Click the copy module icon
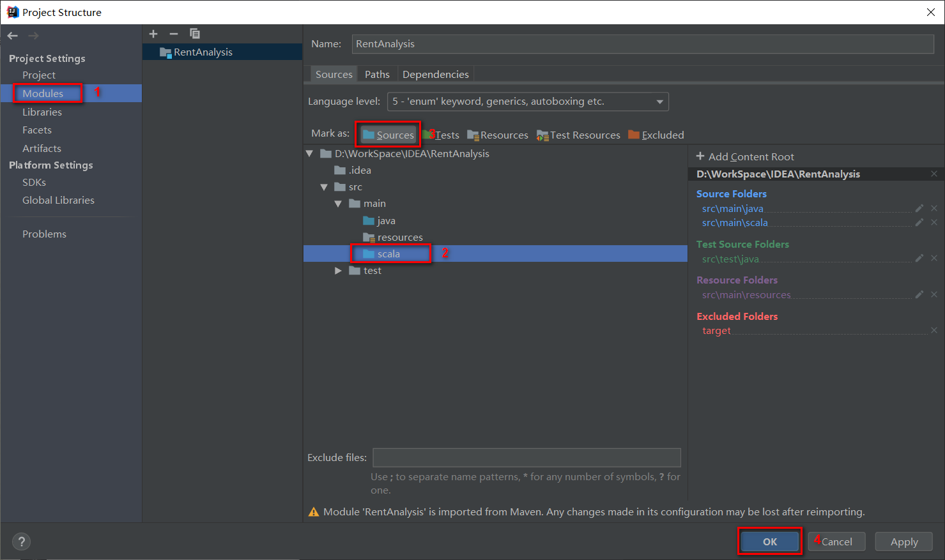Screen dimensions: 945x560 point(195,34)
